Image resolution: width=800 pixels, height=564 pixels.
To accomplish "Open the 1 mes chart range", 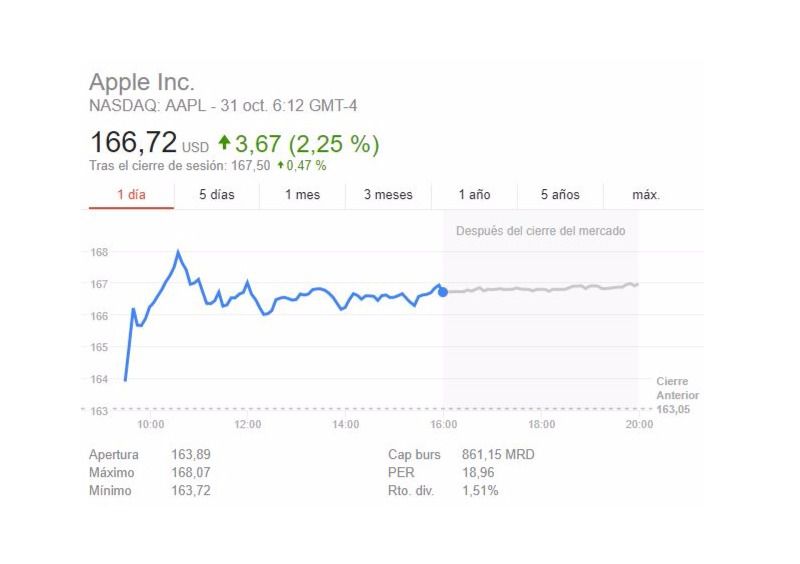I will point(302,195).
